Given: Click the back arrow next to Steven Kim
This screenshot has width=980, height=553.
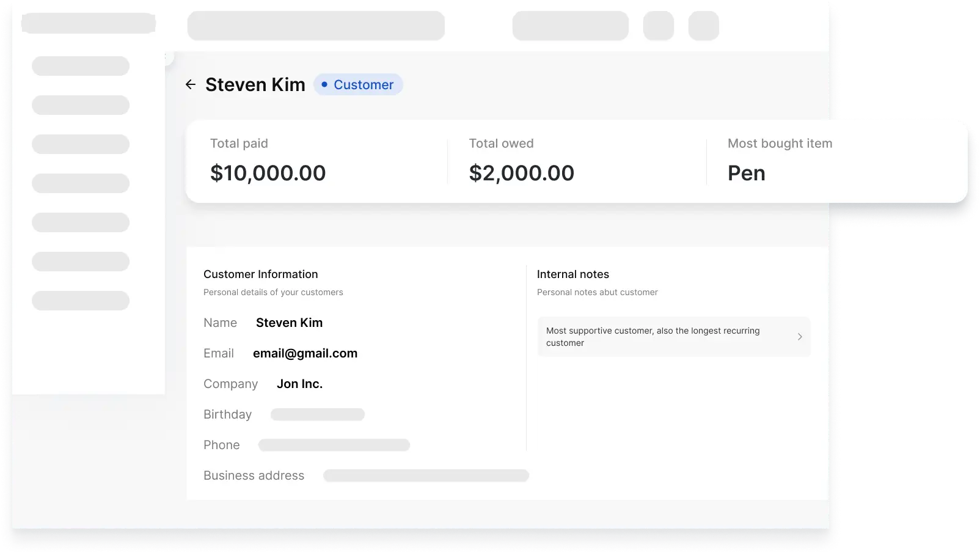Looking at the screenshot, I should [x=190, y=84].
